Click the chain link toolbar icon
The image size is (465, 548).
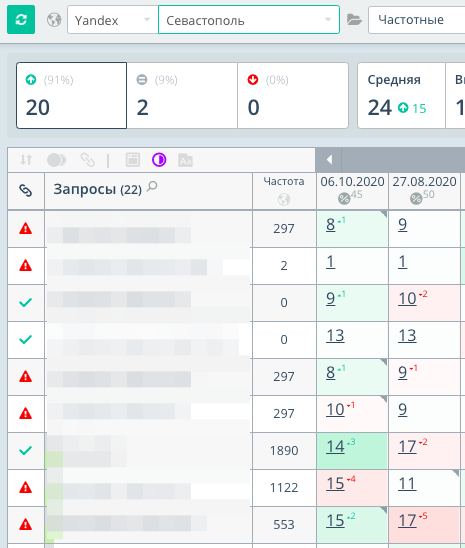pos(87,160)
